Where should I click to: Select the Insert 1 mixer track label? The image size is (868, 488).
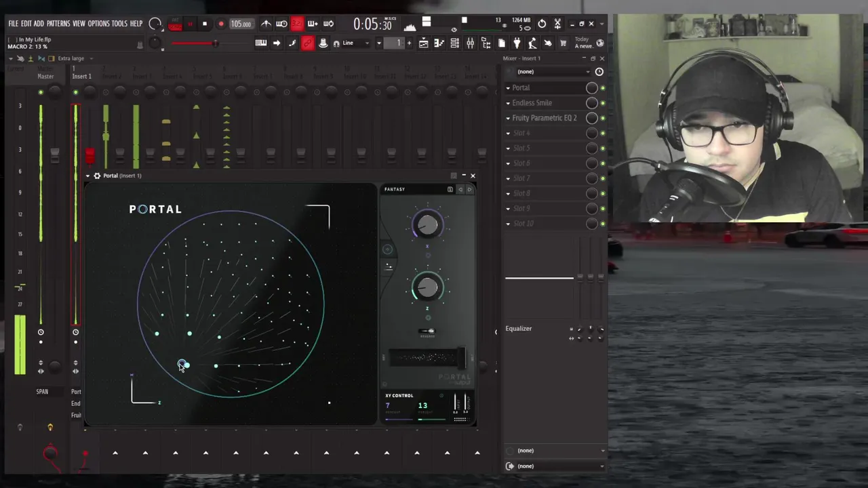click(81, 76)
